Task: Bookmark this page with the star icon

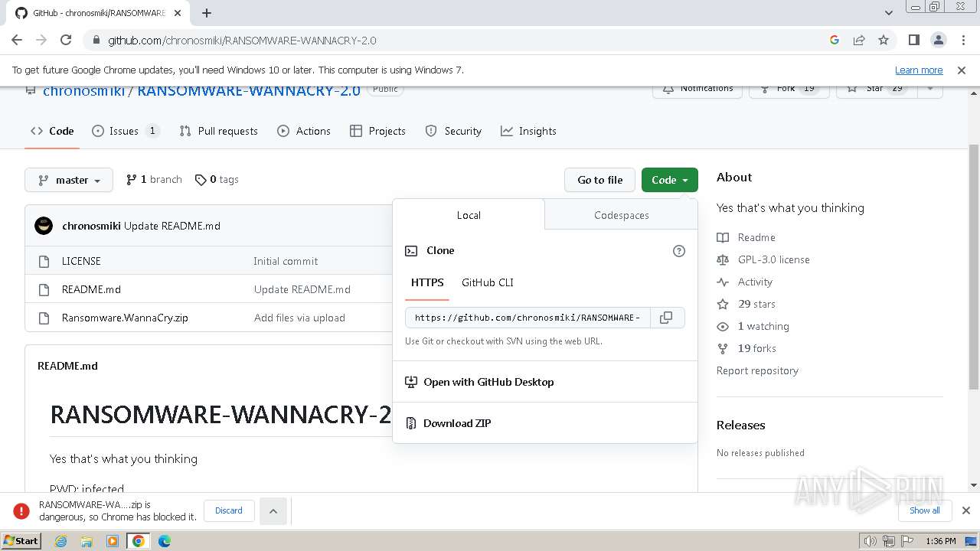Action: point(884,40)
